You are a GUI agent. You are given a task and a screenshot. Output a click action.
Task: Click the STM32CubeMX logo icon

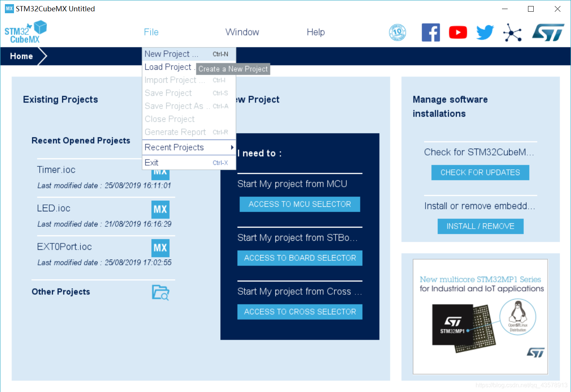click(25, 32)
